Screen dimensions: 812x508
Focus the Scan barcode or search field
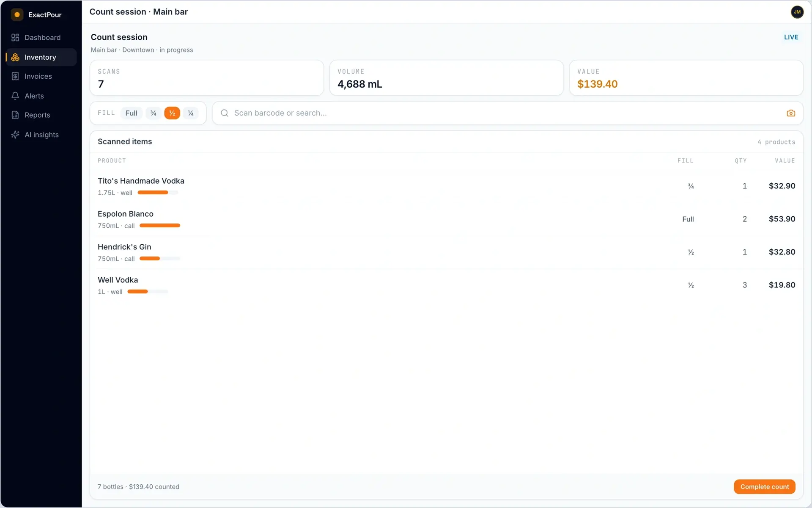pyautogui.click(x=507, y=113)
